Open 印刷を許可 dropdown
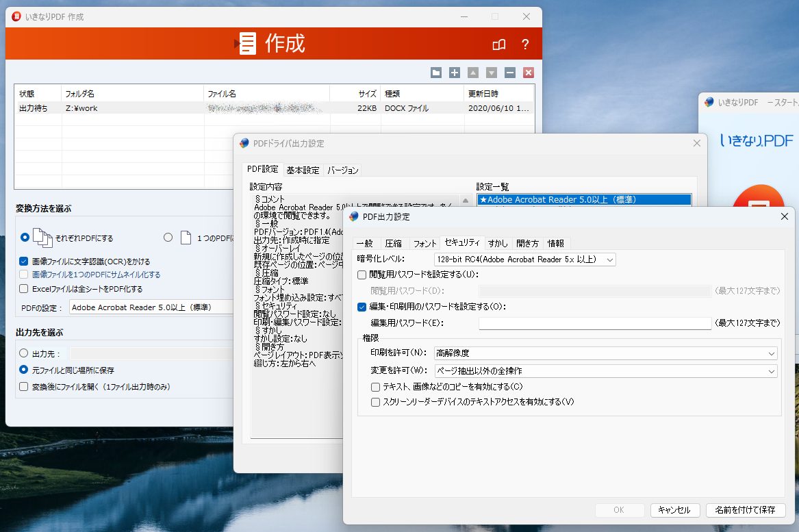 pos(605,353)
